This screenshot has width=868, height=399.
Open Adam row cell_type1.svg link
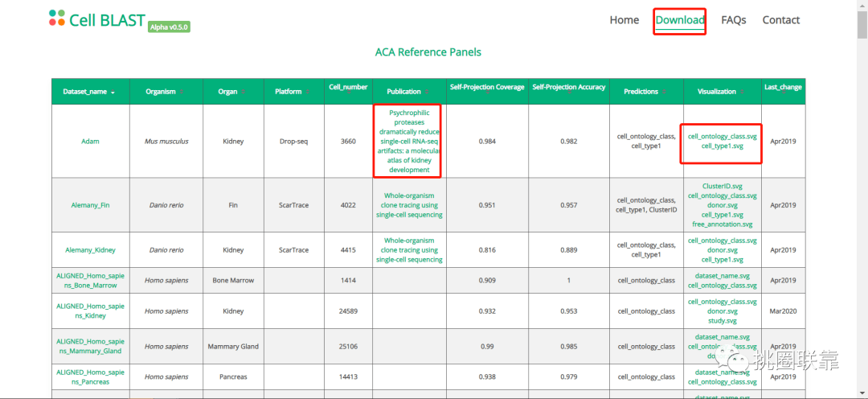tap(722, 146)
